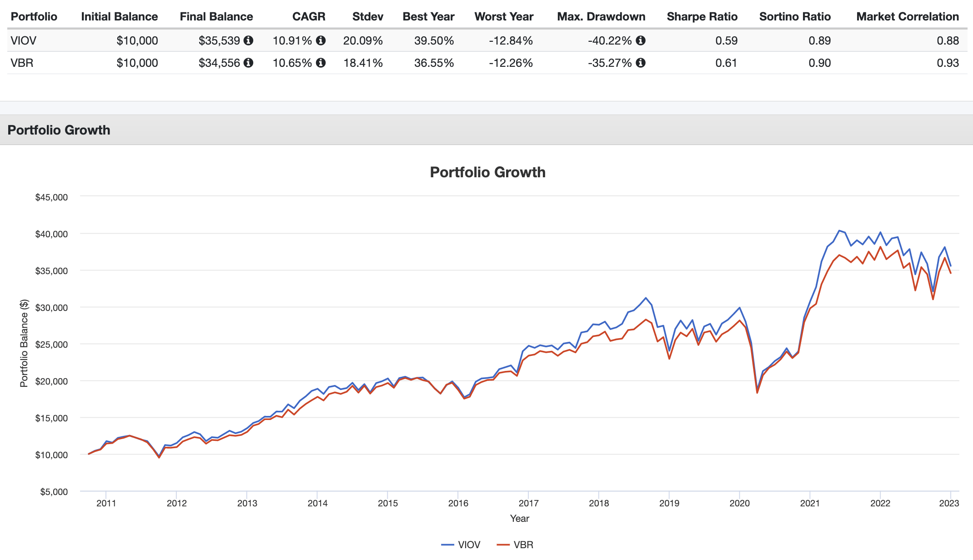The height and width of the screenshot is (560, 973).
Task: Show info for VBR max drawdown -35.27%
Action: tap(641, 63)
